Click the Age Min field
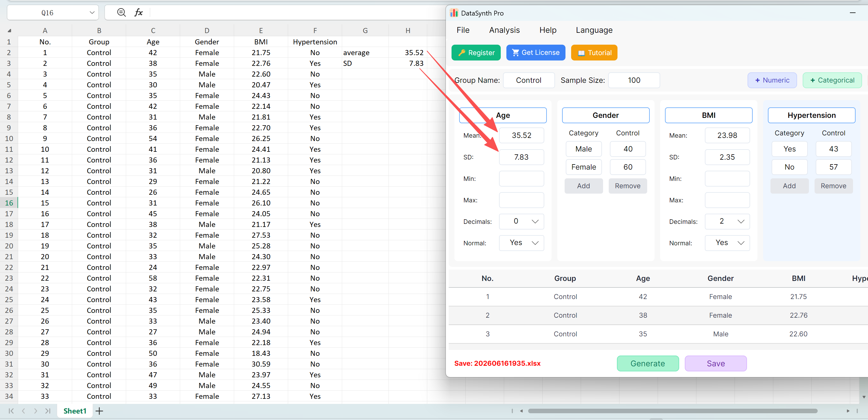This screenshot has height=420, width=868. (x=521, y=179)
